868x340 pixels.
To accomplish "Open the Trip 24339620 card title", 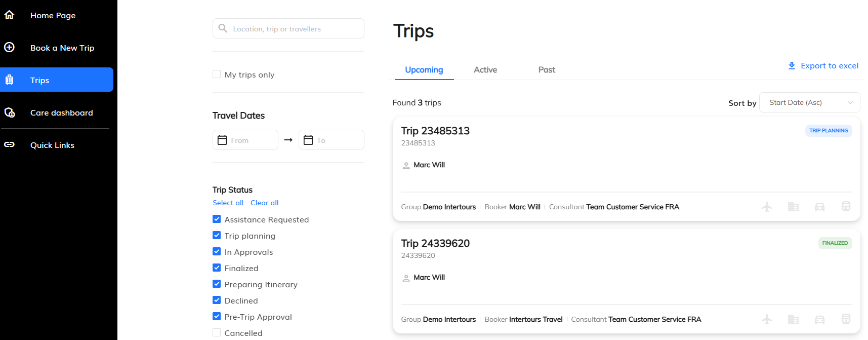I will 435,243.
